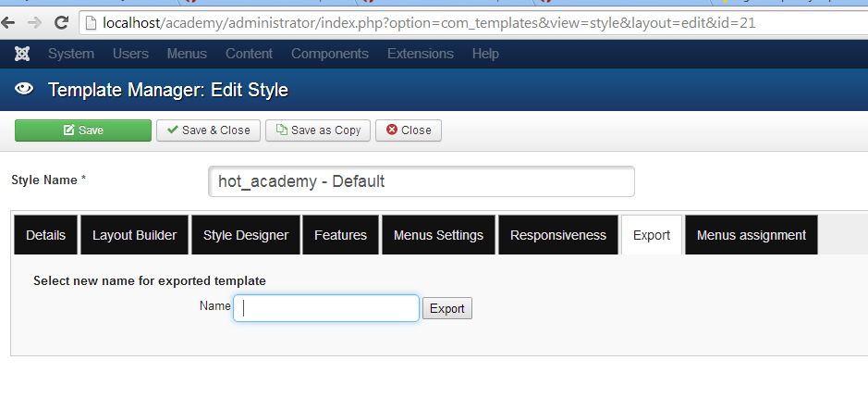Open the Users menu
868x397 pixels.
(130, 54)
